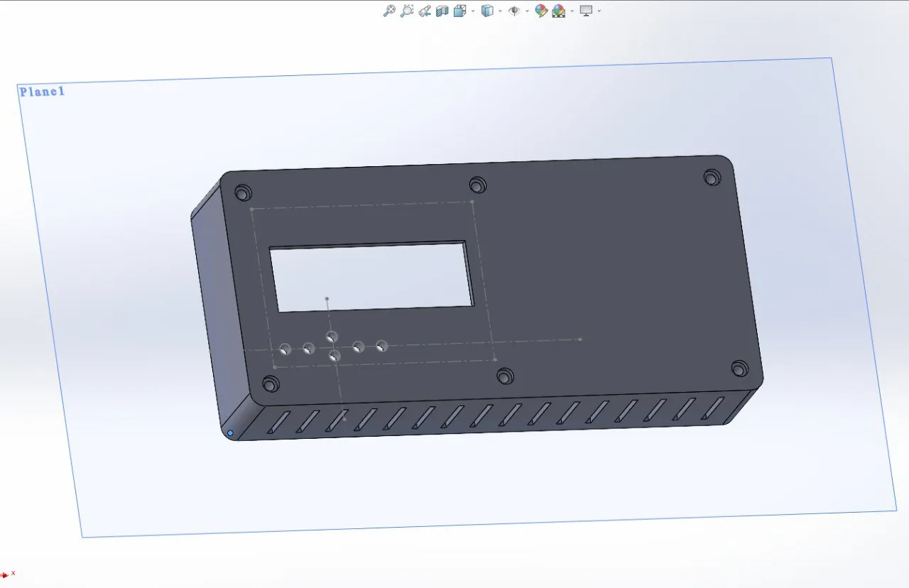
Task: Click the View Settings monitor icon
Action: (586, 11)
